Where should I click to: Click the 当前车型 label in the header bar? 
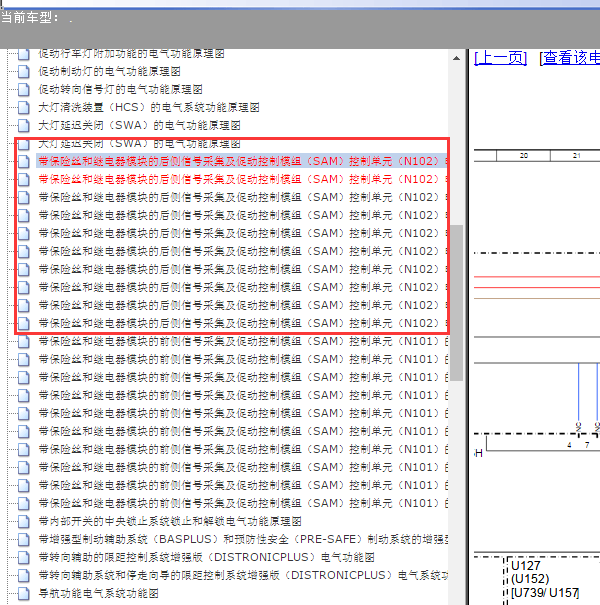pyautogui.click(x=30, y=18)
